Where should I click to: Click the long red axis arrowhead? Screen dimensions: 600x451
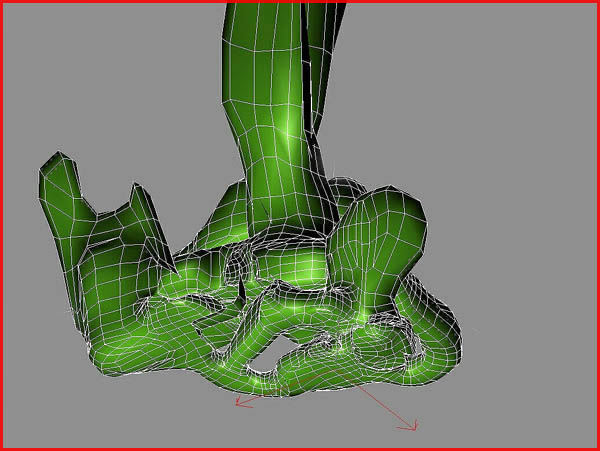point(411,427)
